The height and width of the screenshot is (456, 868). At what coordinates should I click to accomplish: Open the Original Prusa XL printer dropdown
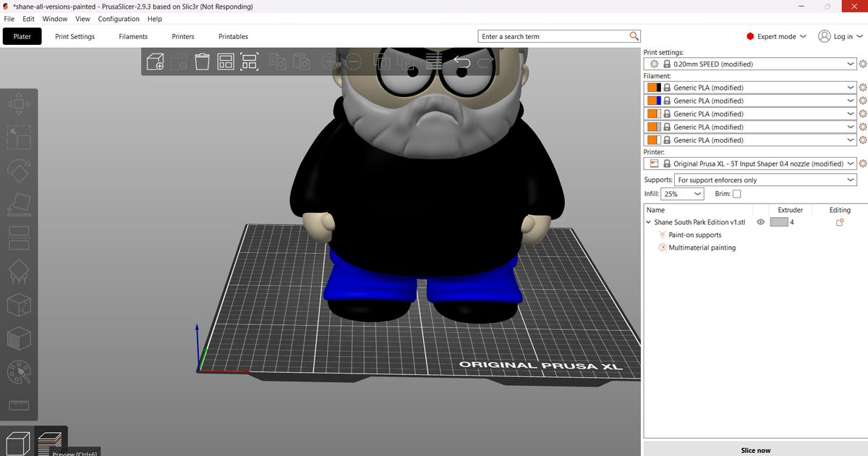[x=750, y=164]
